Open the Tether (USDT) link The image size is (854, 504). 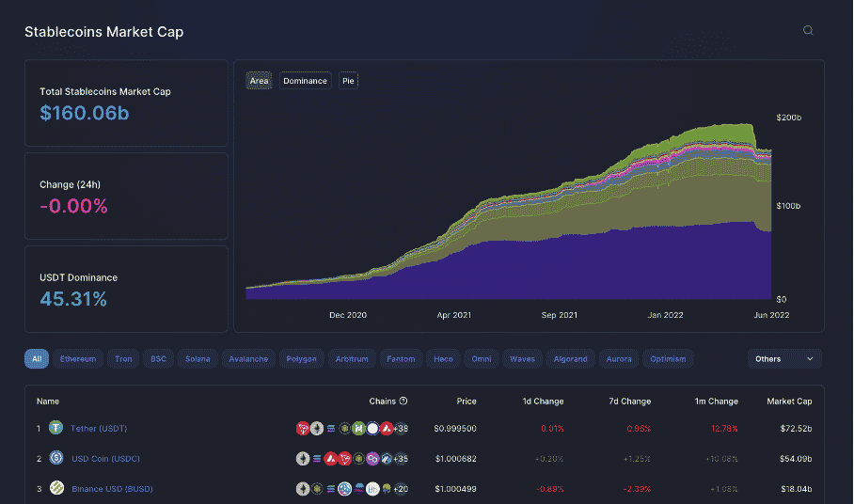99,429
